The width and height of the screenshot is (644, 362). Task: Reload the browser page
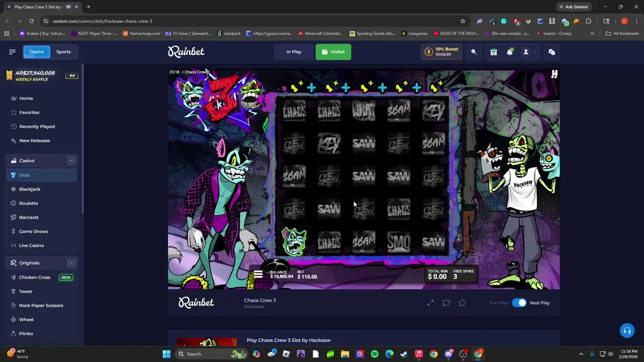coord(31,21)
